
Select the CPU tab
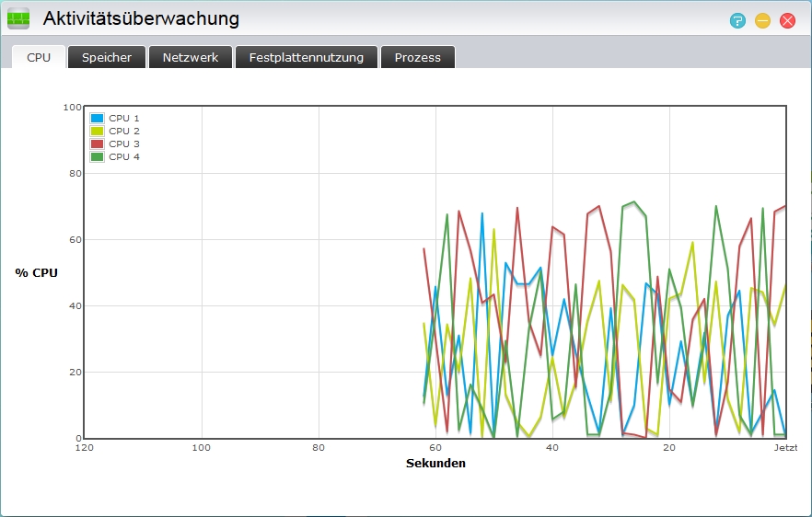[39, 57]
